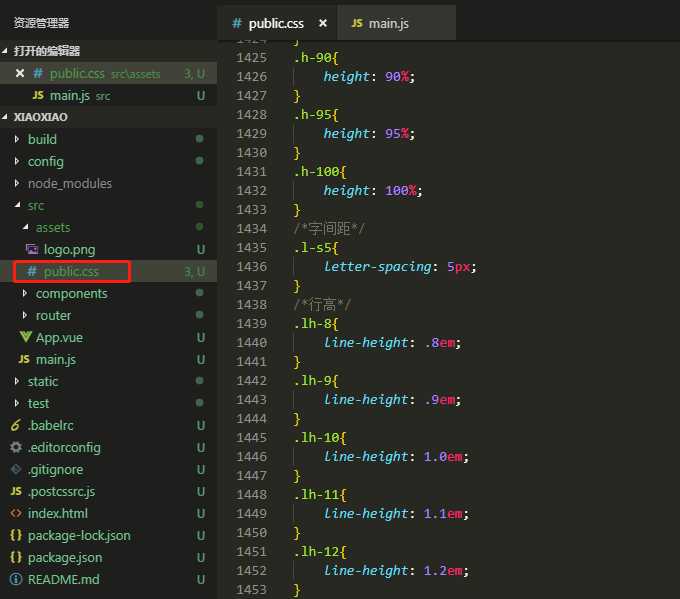Click the CSS hash icon of public.css in tree

tap(32, 272)
